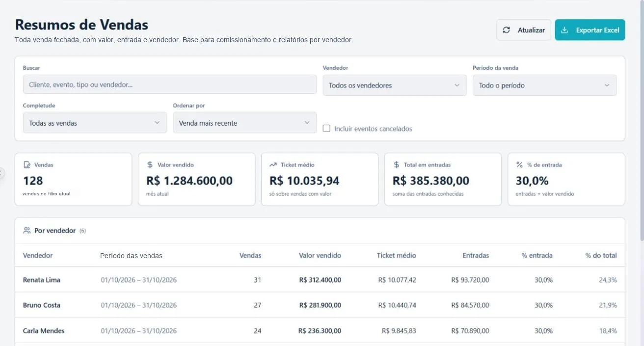Click sales count 24 in Carla Mendes' row

(258, 331)
